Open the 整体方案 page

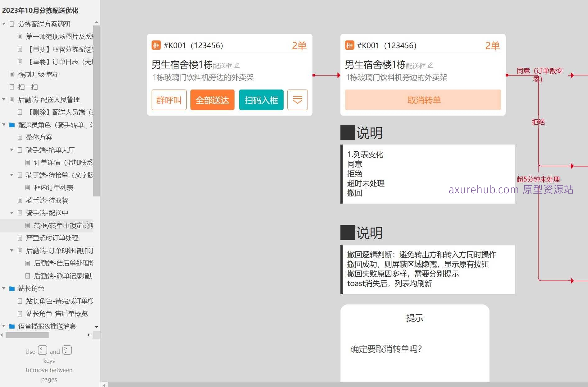[x=39, y=137]
